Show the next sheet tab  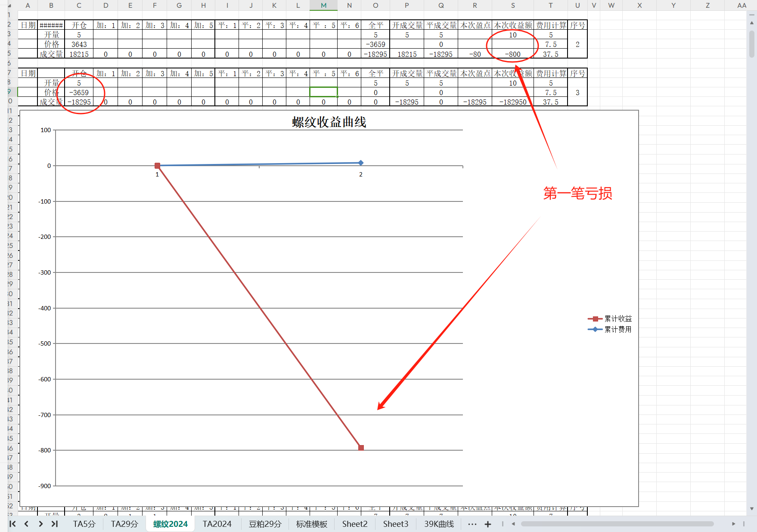(x=40, y=524)
